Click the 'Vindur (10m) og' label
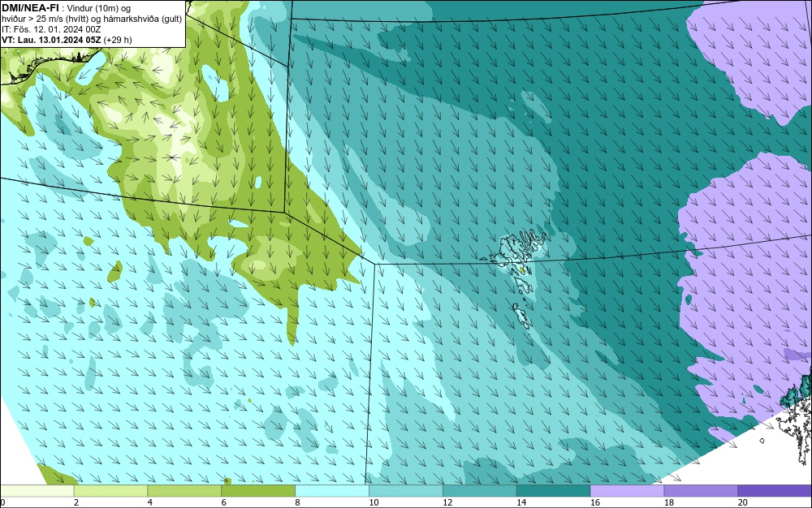The image size is (812, 508). point(99,8)
